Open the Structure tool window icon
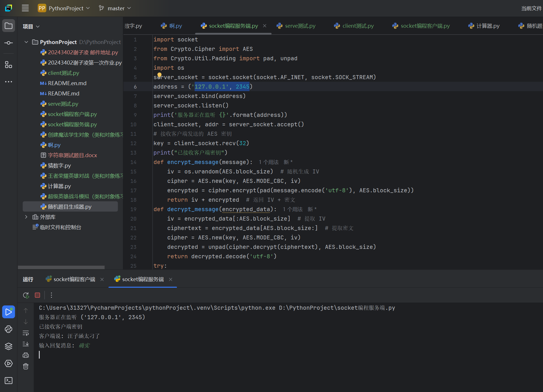 (9, 65)
